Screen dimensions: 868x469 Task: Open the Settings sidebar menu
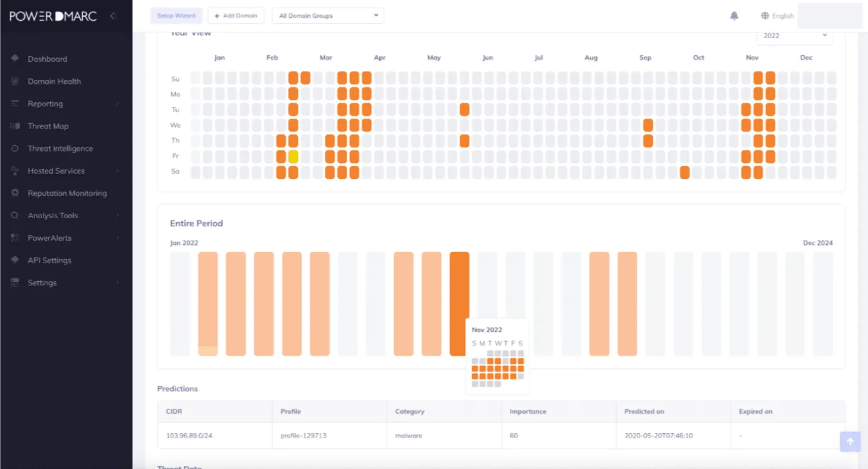click(x=65, y=283)
